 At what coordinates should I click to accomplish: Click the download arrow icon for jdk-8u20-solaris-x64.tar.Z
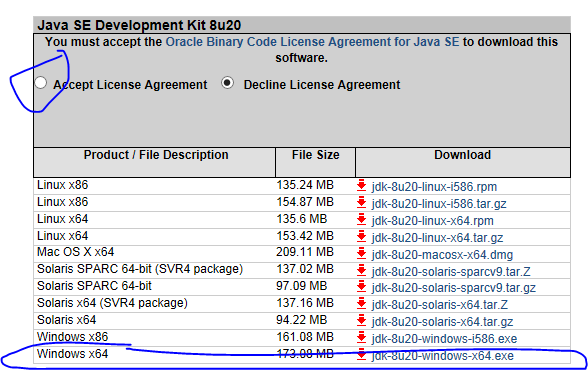point(362,304)
